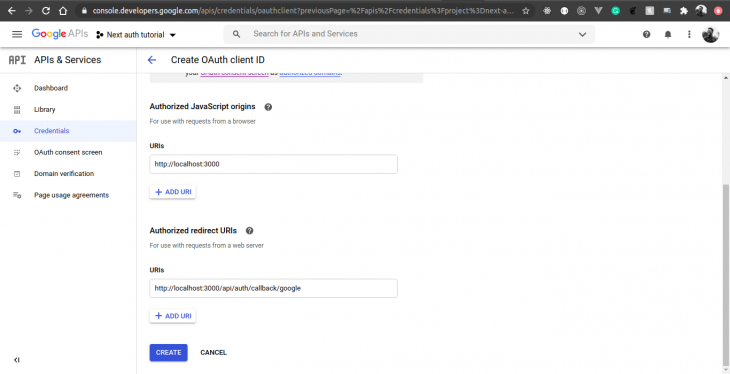The width and height of the screenshot is (730, 374).
Task: Open the OAuth consent screen link
Action: click(x=235, y=73)
